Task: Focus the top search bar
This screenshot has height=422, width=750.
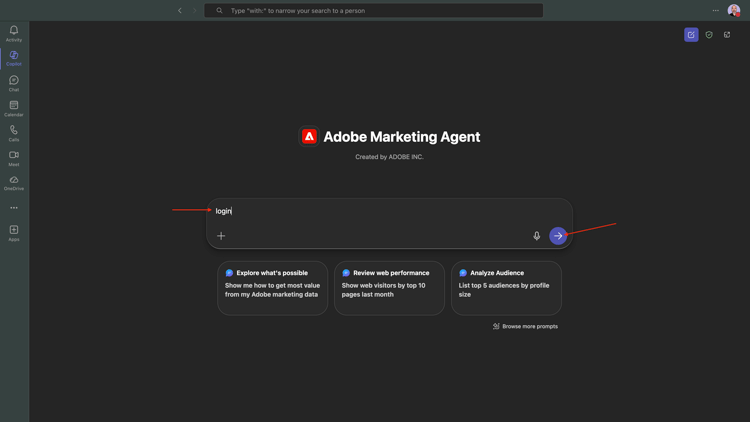Action: [x=374, y=11]
